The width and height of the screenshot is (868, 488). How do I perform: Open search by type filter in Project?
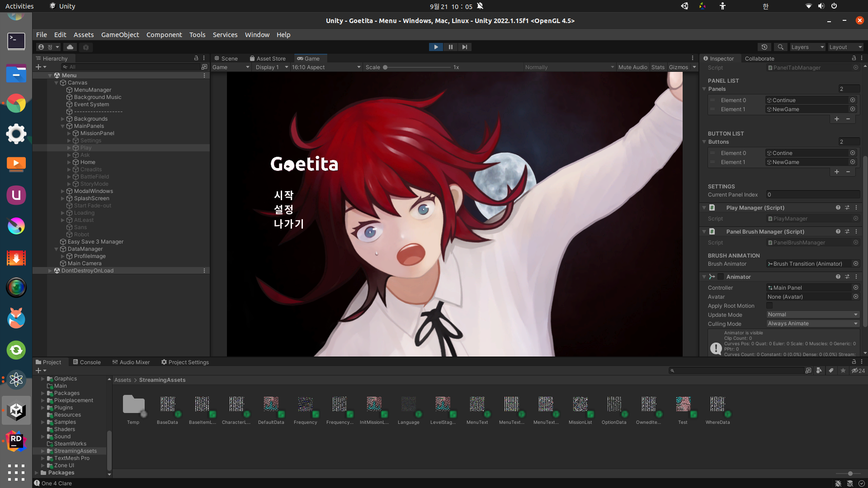pyautogui.click(x=819, y=371)
